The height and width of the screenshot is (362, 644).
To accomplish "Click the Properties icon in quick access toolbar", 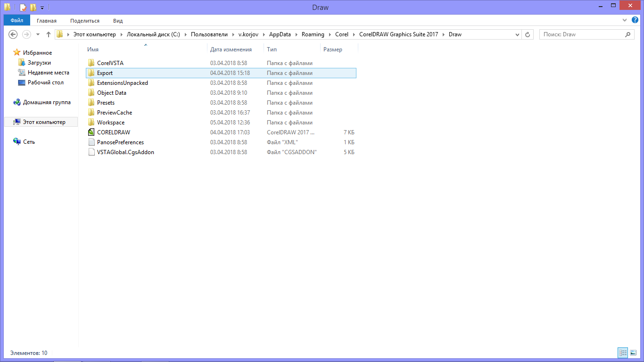I will (x=23, y=8).
